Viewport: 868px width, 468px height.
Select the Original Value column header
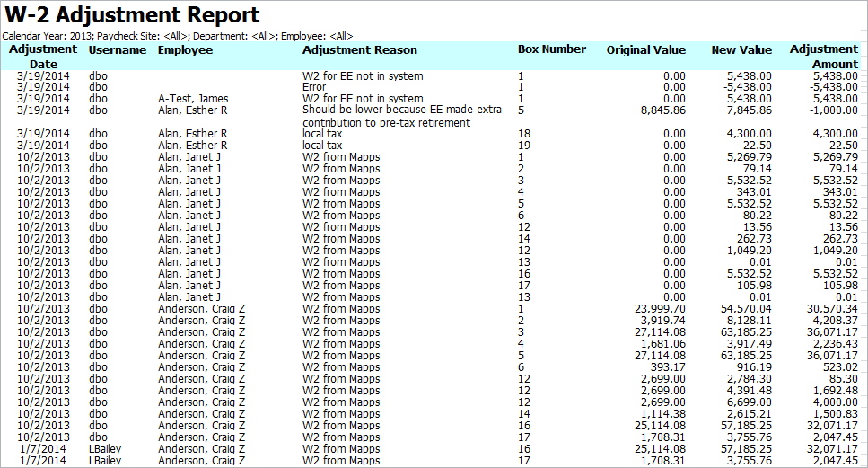click(646, 50)
